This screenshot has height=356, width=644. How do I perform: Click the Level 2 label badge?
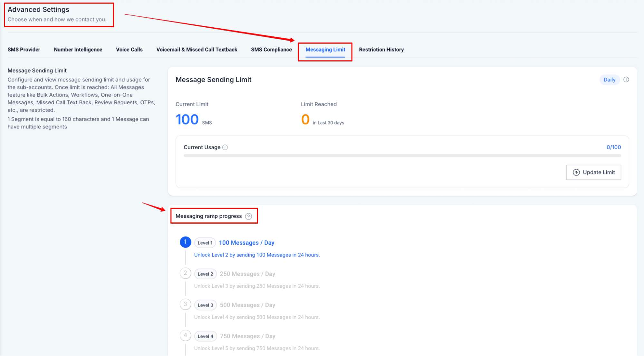click(205, 274)
